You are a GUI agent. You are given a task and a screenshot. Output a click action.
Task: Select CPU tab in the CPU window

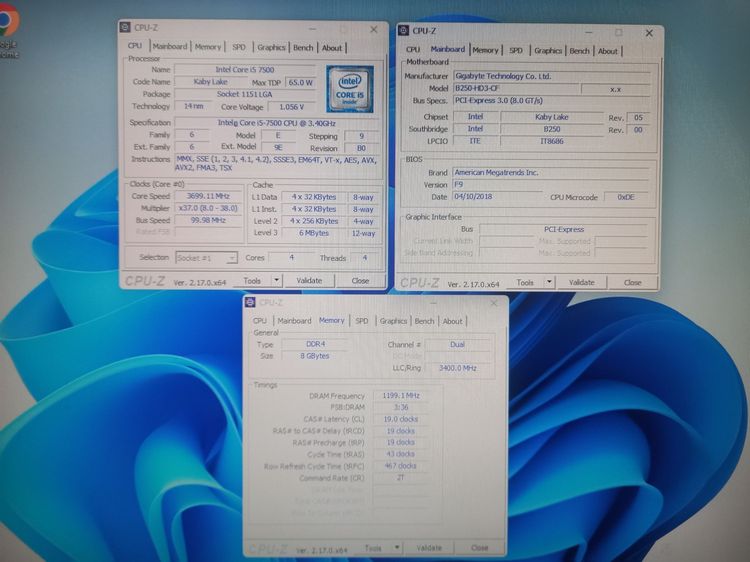click(x=135, y=45)
